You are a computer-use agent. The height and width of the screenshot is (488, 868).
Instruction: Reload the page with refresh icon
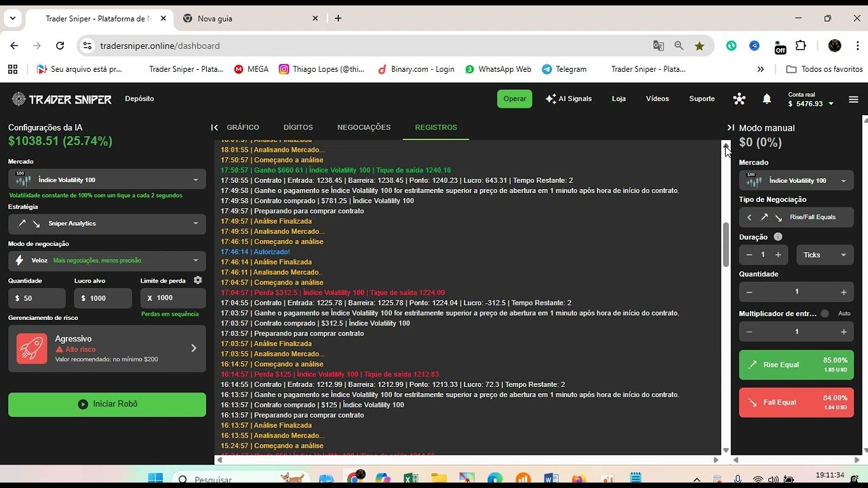pos(60,45)
